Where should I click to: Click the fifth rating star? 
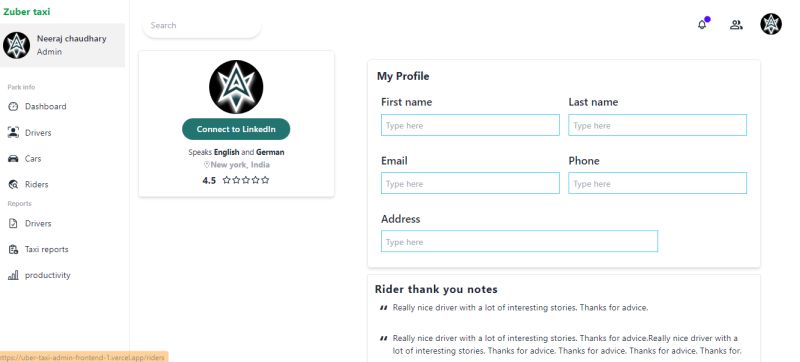265,180
